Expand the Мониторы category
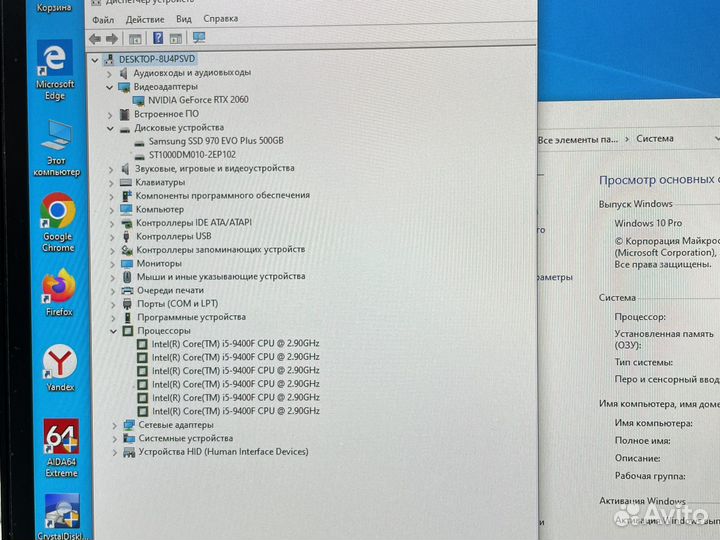The width and height of the screenshot is (720, 540). tap(112, 264)
